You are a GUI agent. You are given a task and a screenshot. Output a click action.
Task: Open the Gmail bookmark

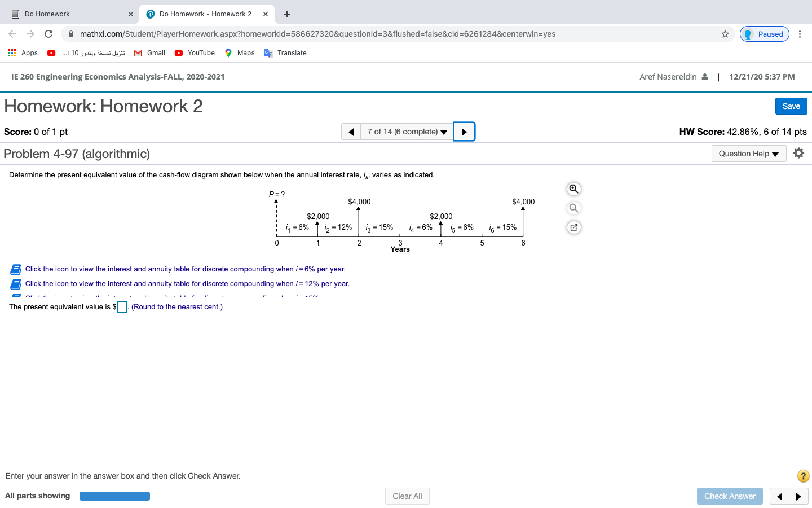coord(149,52)
